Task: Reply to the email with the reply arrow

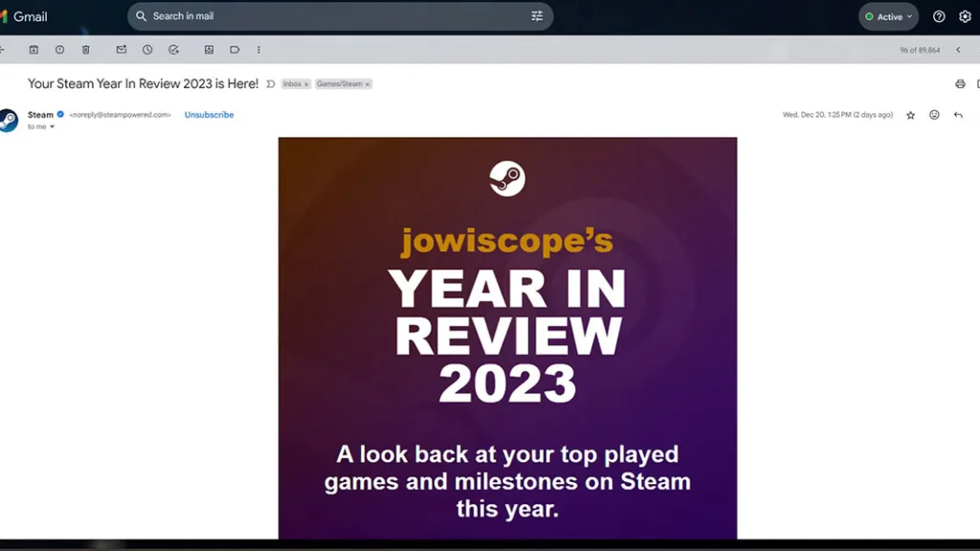Action: [958, 115]
